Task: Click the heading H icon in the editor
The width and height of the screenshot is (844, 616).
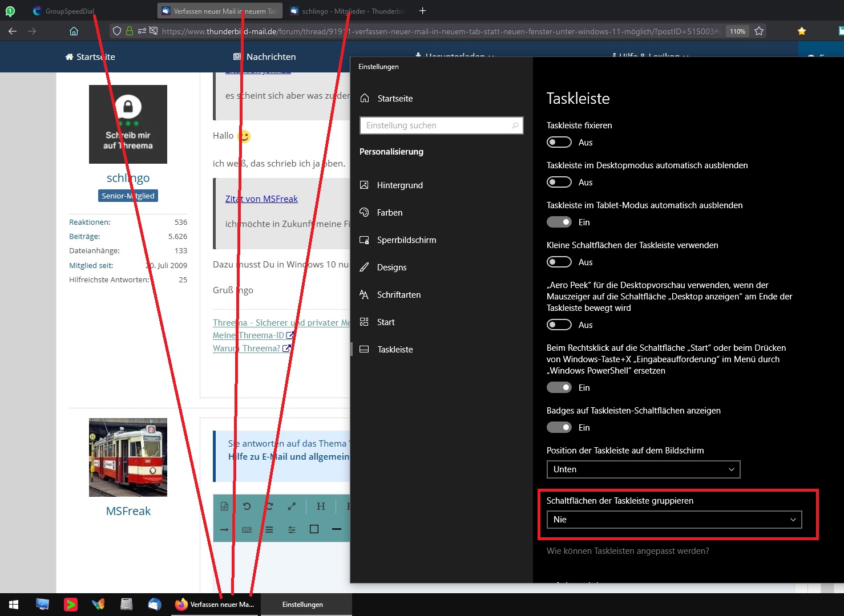Action: coord(321,506)
